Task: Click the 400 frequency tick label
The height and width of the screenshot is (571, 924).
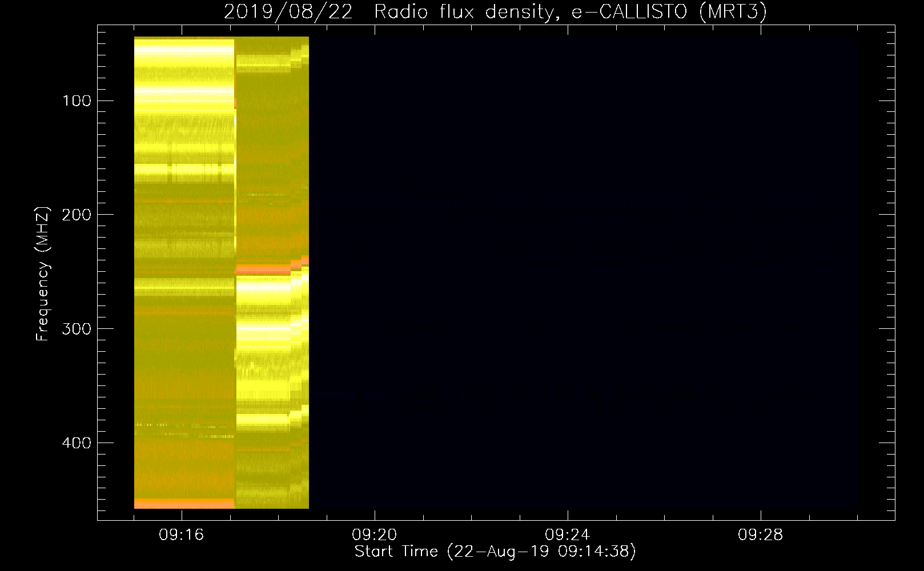Action: point(77,443)
